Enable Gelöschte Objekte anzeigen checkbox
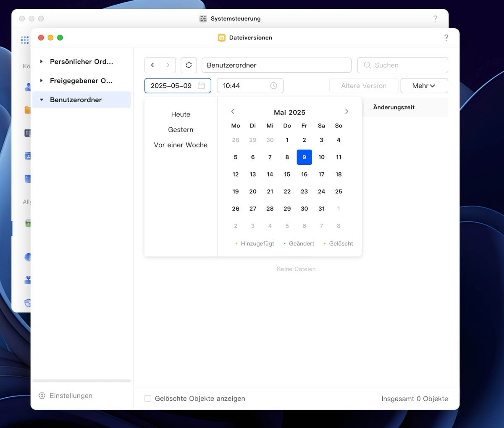 148,399
